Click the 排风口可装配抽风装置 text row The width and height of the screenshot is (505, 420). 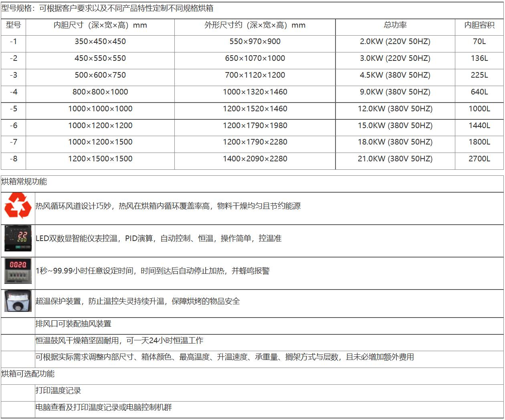click(73, 324)
